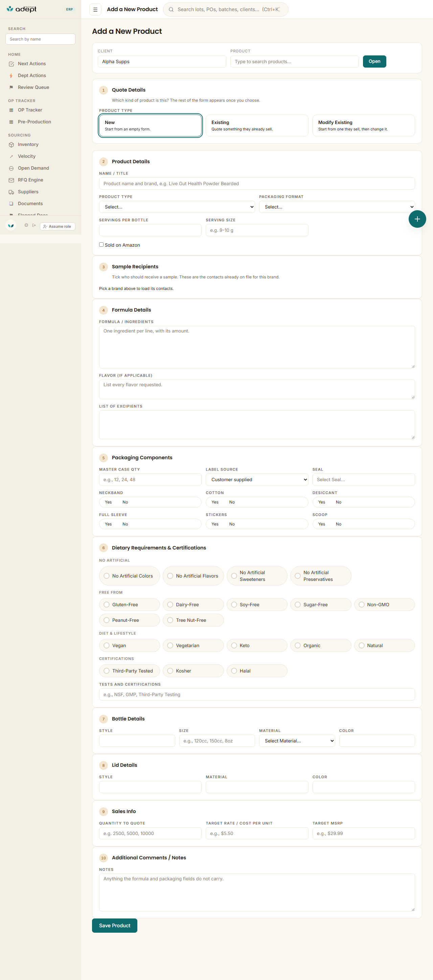
Task: Click the Name / Title input field
Action: (257, 184)
